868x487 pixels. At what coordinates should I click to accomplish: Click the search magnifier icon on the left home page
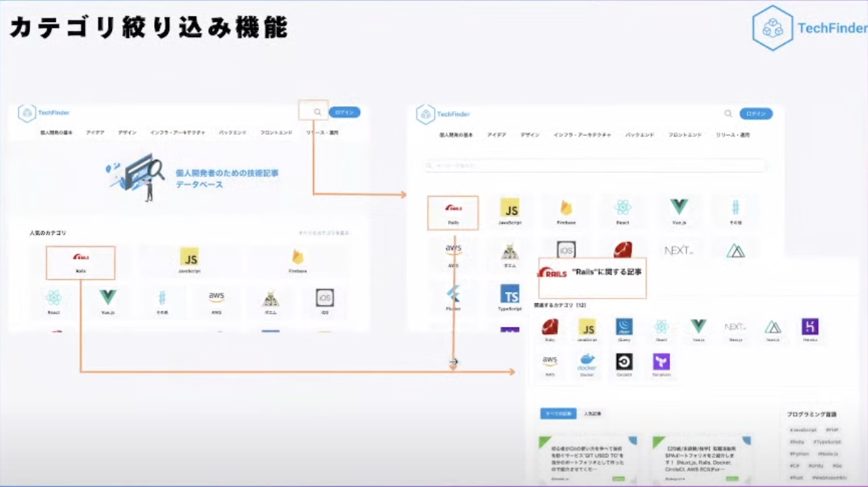point(317,112)
